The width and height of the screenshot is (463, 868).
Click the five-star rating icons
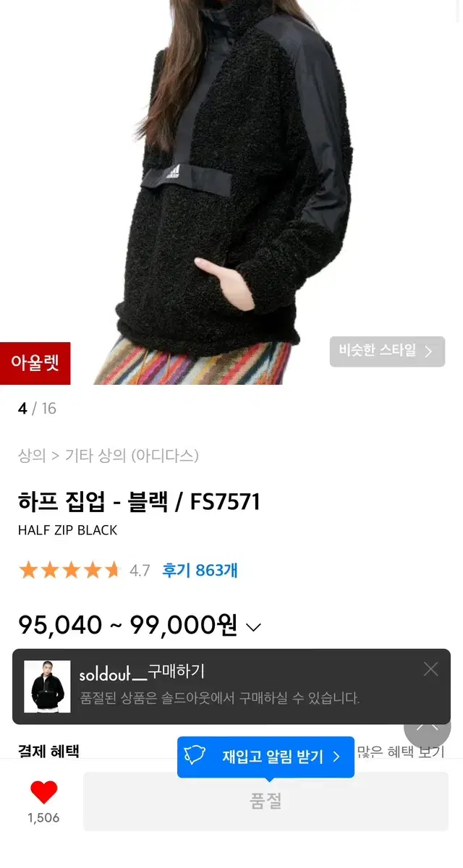click(x=69, y=570)
